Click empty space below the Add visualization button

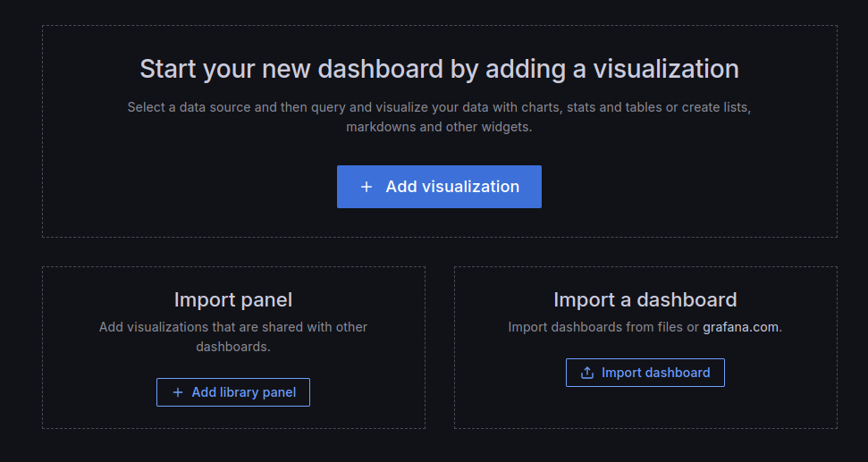pos(439,223)
